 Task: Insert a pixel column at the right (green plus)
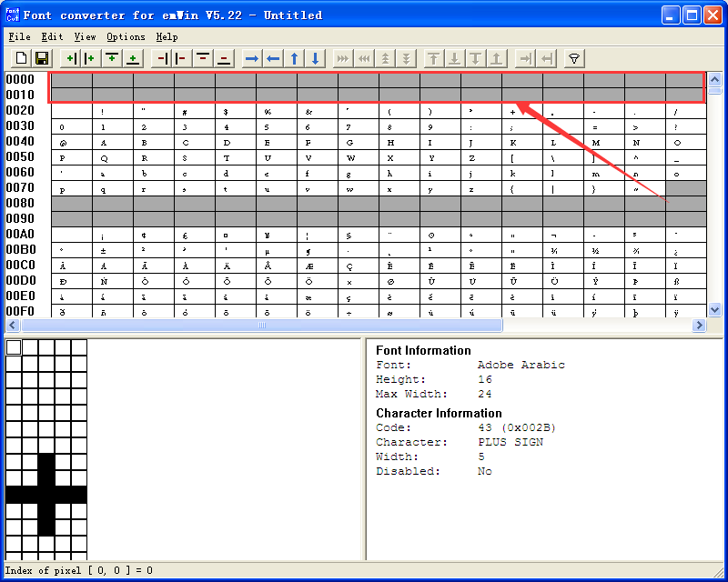pyautogui.click(x=91, y=58)
